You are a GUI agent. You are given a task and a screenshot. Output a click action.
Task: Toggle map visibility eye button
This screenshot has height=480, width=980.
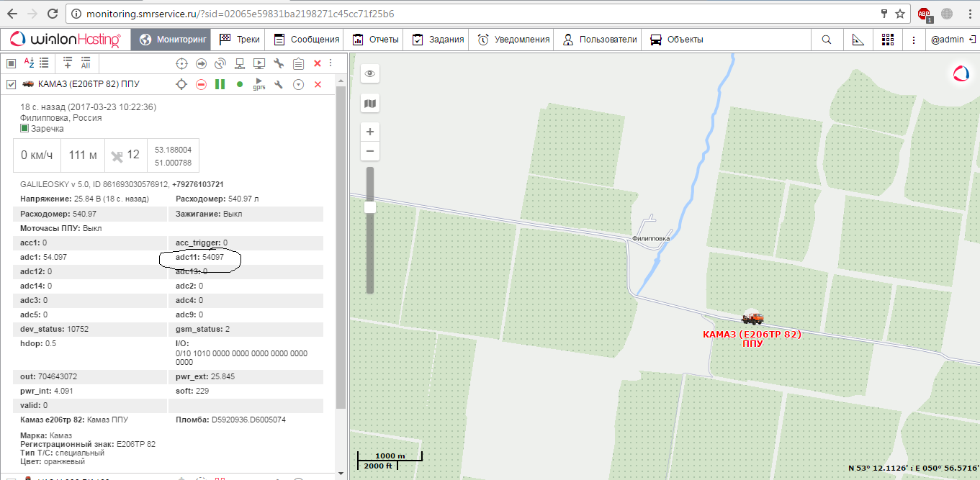(x=370, y=73)
